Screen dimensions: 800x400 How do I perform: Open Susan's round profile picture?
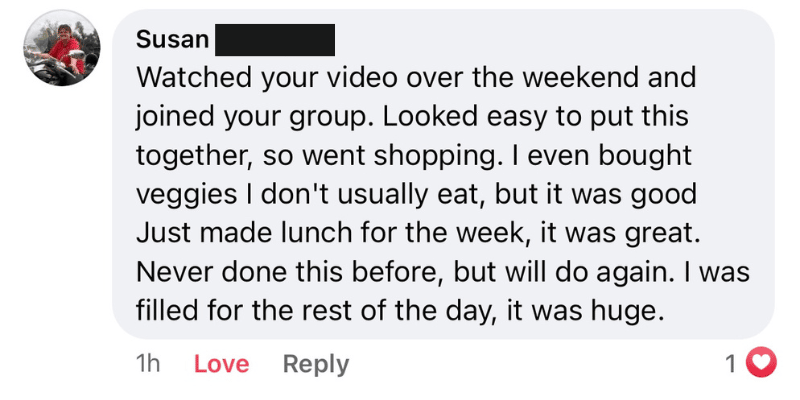point(62,47)
